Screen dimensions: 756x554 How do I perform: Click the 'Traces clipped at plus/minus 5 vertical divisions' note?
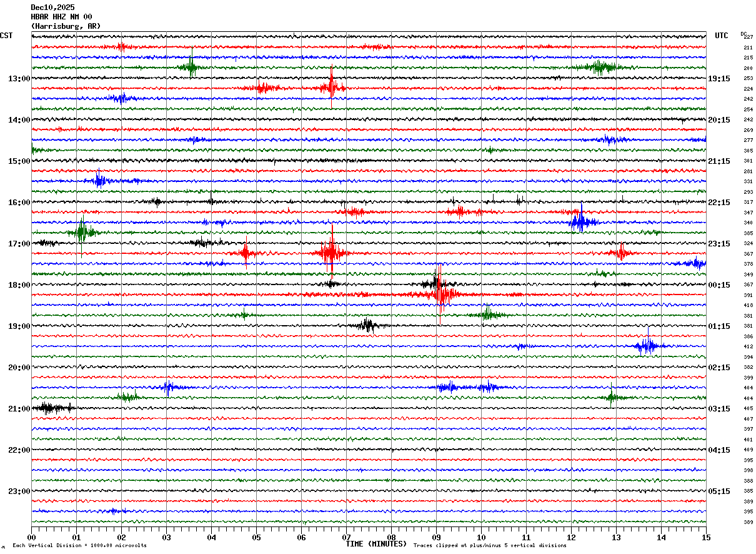(490, 546)
